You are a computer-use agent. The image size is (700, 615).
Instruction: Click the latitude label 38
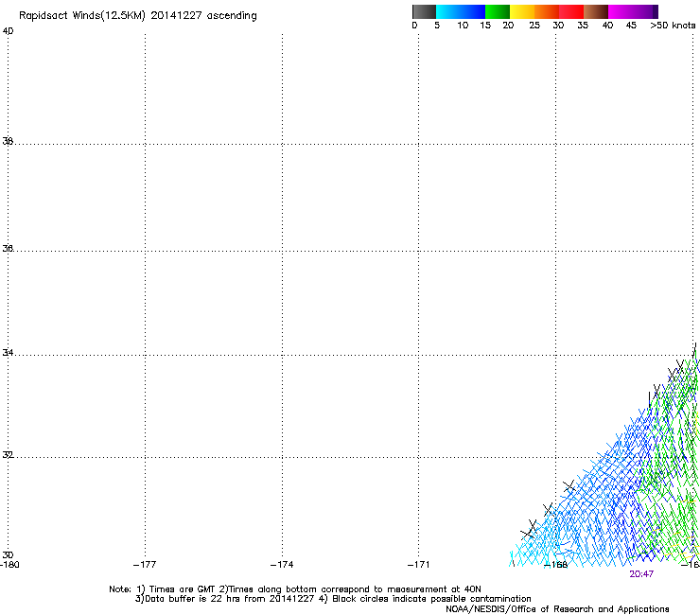click(x=8, y=141)
